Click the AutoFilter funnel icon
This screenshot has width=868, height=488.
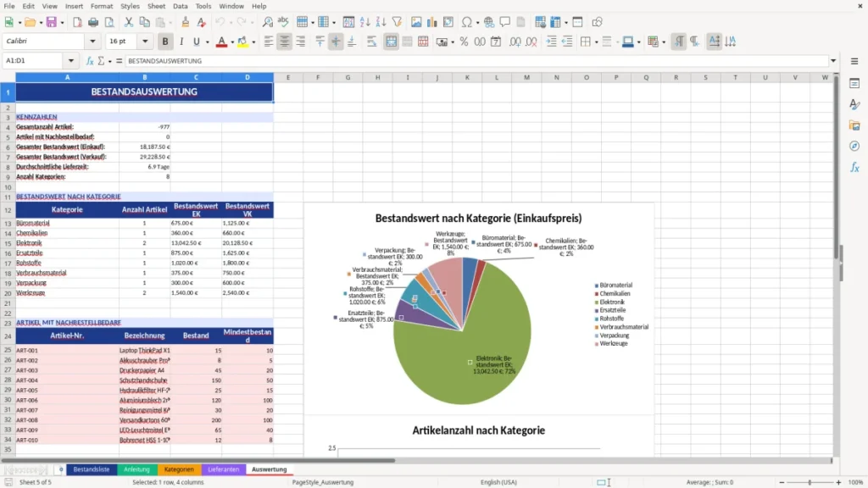tap(397, 22)
